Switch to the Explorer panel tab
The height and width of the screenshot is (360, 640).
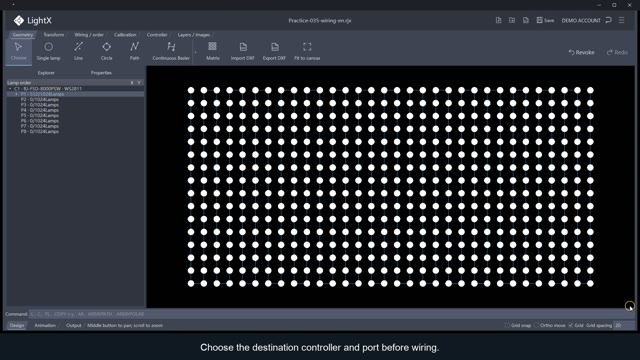(46, 73)
